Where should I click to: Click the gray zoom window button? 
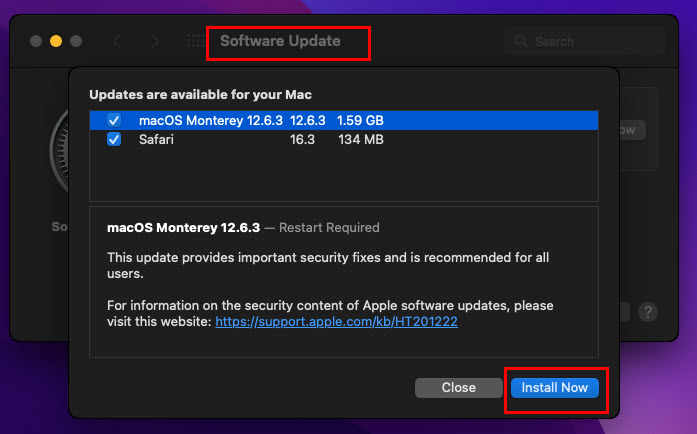76,41
